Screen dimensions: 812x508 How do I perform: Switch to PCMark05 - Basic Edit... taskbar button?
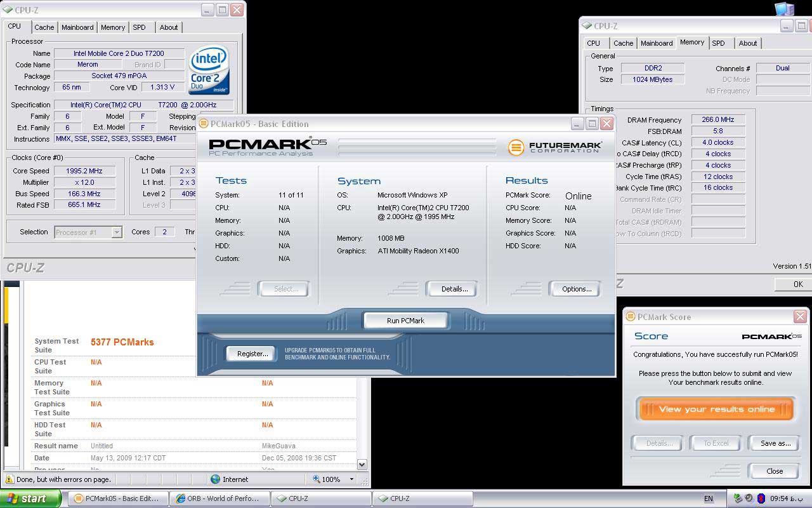pyautogui.click(x=119, y=498)
